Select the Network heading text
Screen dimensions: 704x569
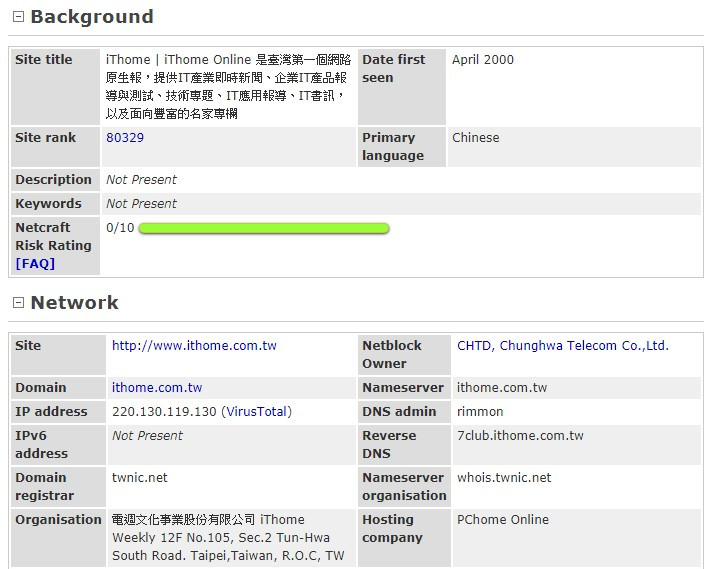coord(75,303)
